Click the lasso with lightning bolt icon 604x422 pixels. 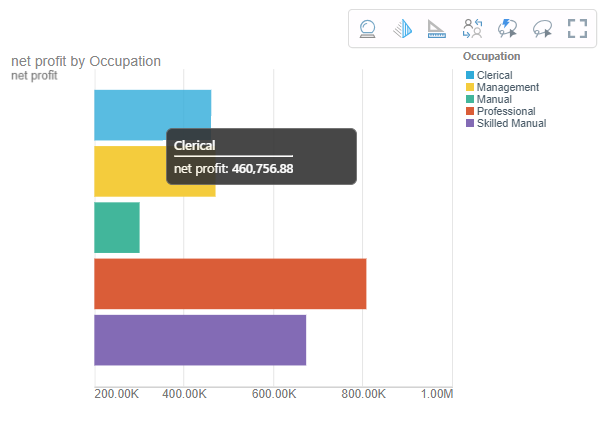(507, 29)
